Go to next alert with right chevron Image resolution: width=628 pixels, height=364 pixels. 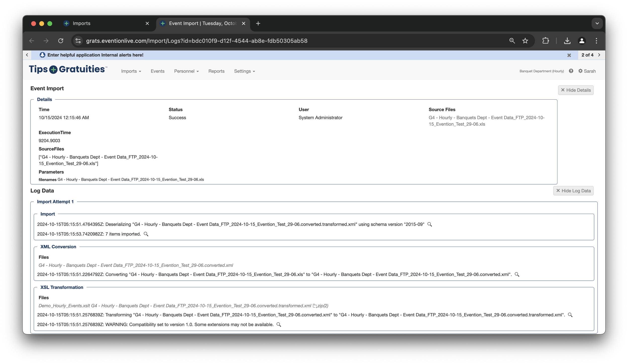click(599, 55)
